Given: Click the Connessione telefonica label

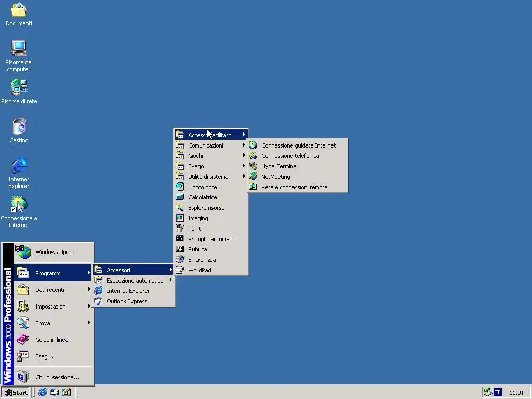Looking at the screenshot, I should 290,156.
